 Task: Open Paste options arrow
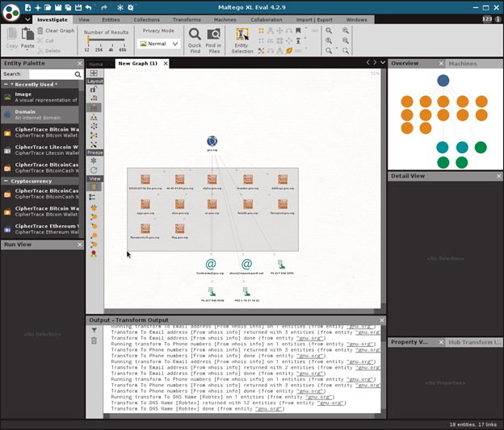pyautogui.click(x=27, y=50)
